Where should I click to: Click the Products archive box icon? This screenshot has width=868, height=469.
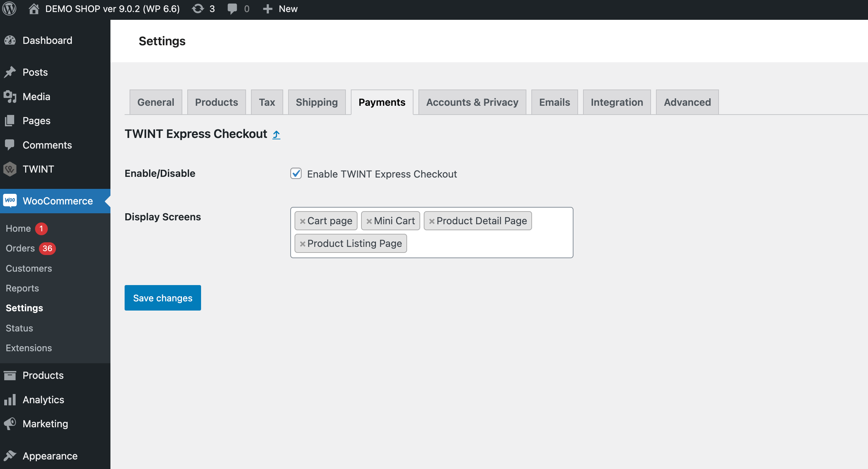[x=10, y=375]
